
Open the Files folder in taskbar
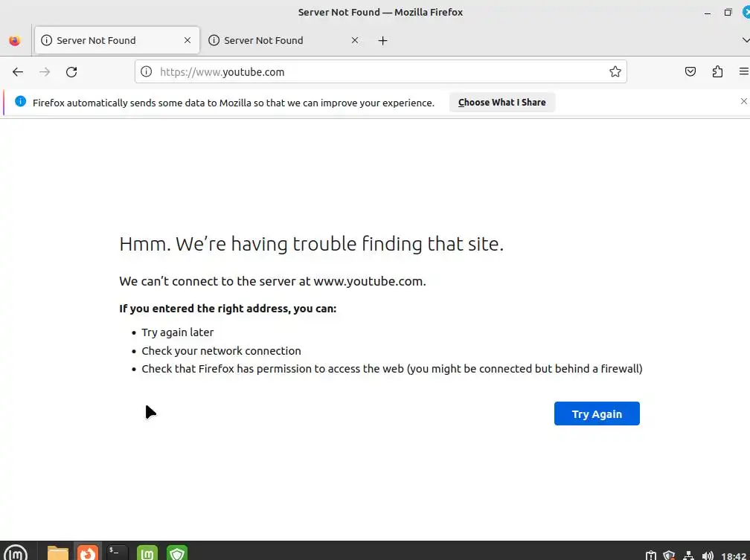point(58,553)
